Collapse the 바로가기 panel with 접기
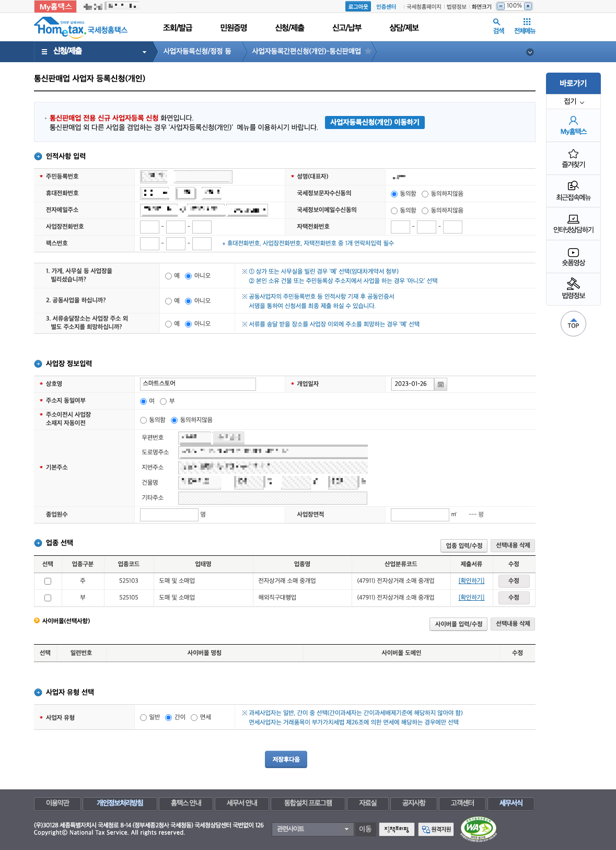Image resolution: width=616 pixels, height=850 pixels. point(573,101)
